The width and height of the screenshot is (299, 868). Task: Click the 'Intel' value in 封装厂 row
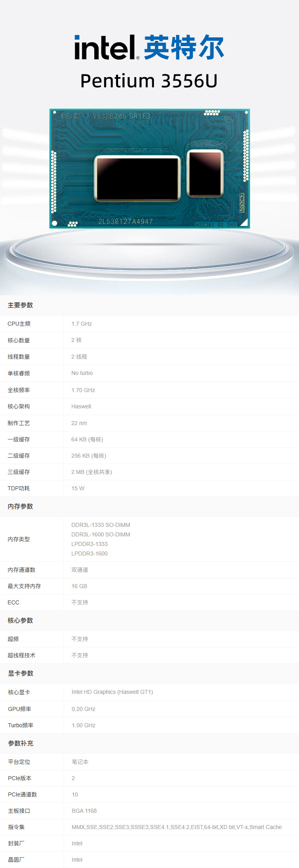pyautogui.click(x=77, y=843)
